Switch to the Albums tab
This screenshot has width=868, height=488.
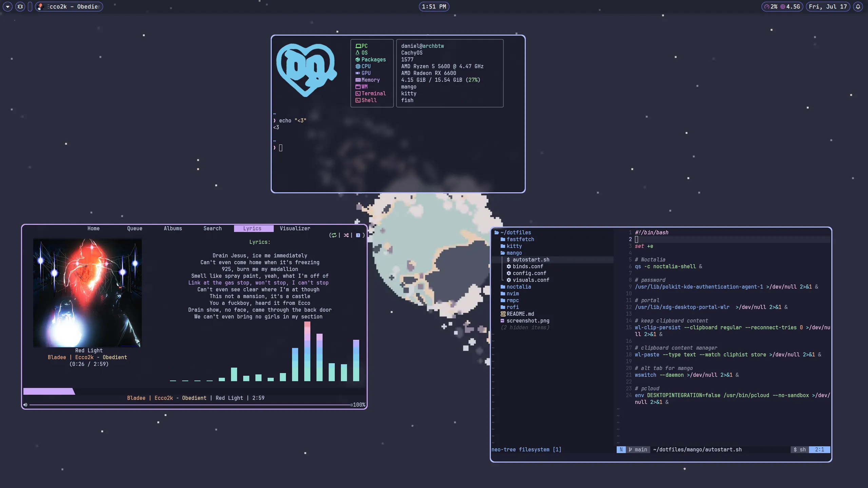[173, 229]
